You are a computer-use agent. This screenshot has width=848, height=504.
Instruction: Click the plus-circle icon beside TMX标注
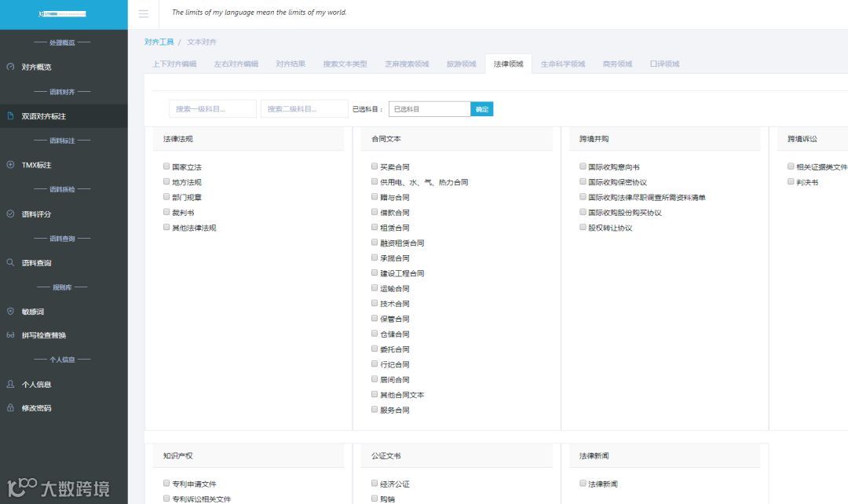pos(10,164)
